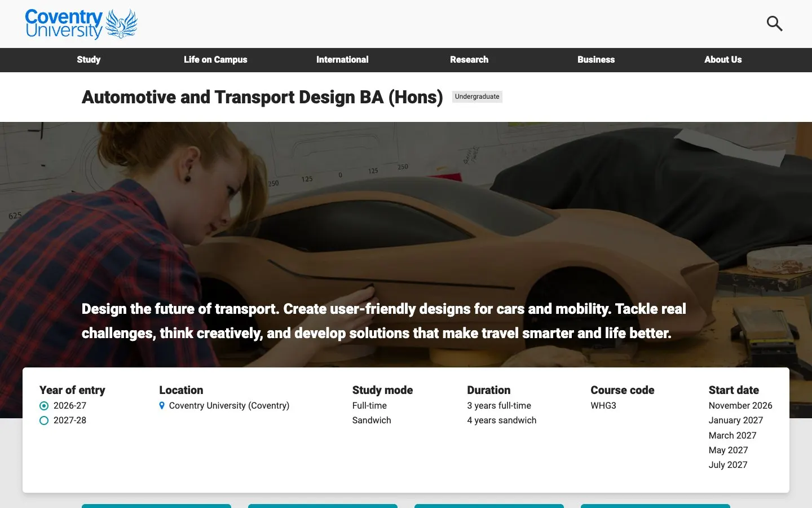Select the 2027-28 year of entry
The height and width of the screenshot is (508, 812).
pos(44,421)
